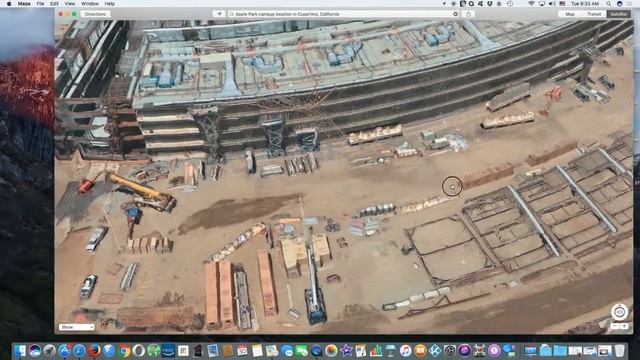Launch Siri from the Dock

tap(35, 350)
